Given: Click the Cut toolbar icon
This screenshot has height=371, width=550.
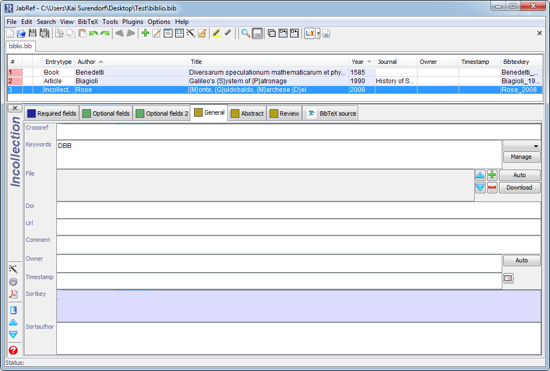Looking at the screenshot, I should (x=59, y=34).
